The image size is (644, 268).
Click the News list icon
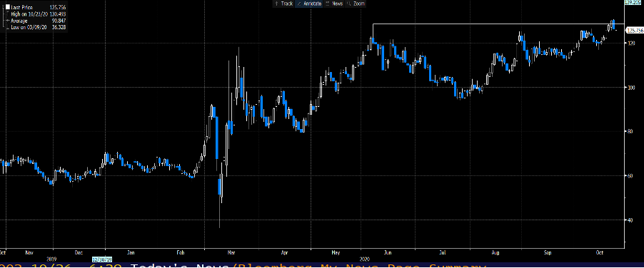click(327, 4)
